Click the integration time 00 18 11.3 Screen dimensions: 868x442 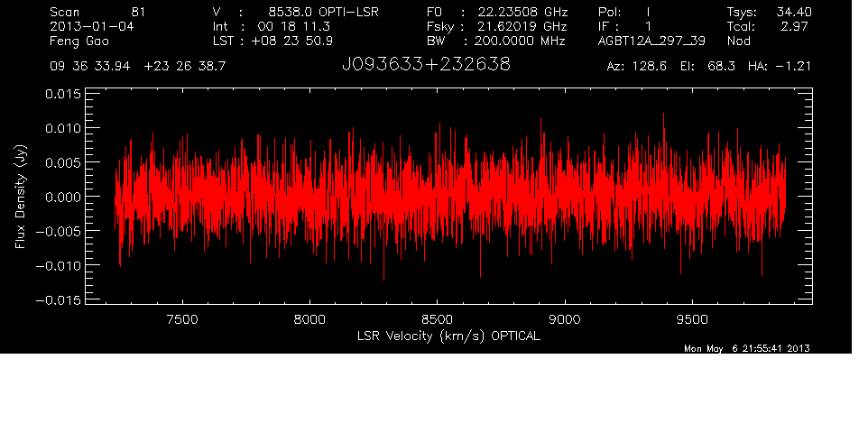point(293,26)
